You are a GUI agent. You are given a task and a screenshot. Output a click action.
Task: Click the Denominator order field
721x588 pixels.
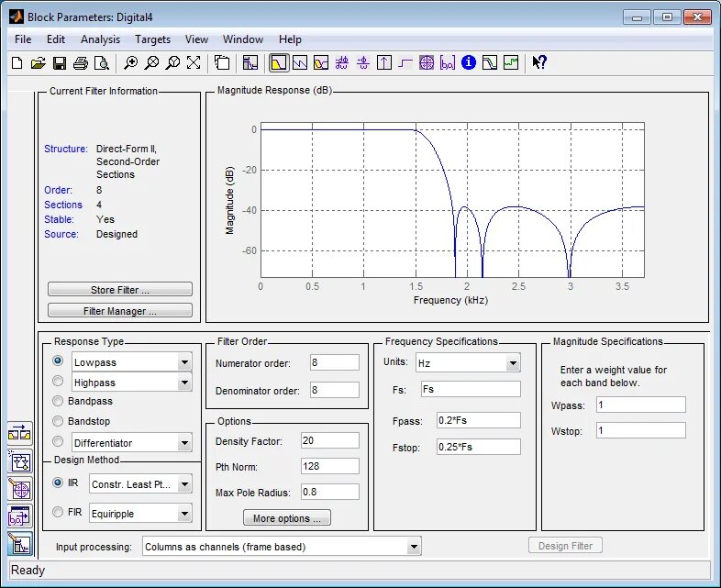[334, 390]
